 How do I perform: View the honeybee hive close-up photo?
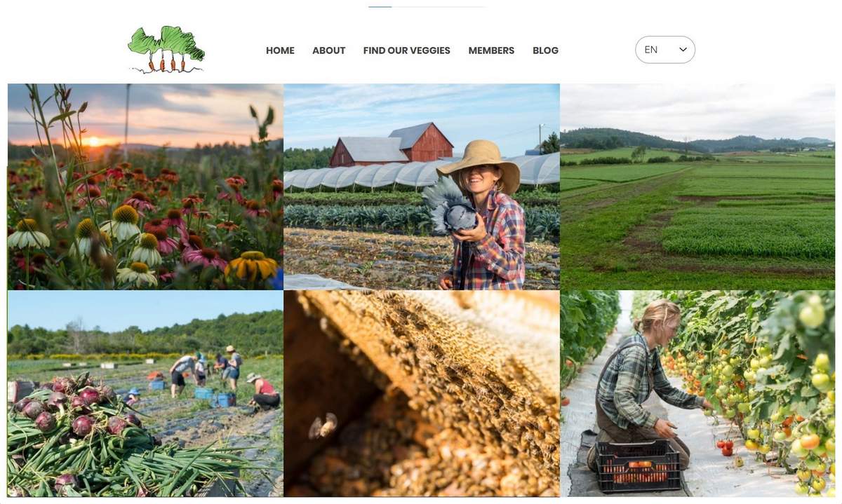pyautogui.click(x=422, y=393)
